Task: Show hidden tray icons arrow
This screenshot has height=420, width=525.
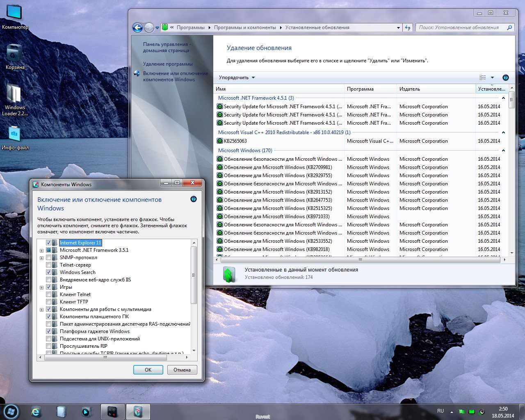Action: click(452, 411)
